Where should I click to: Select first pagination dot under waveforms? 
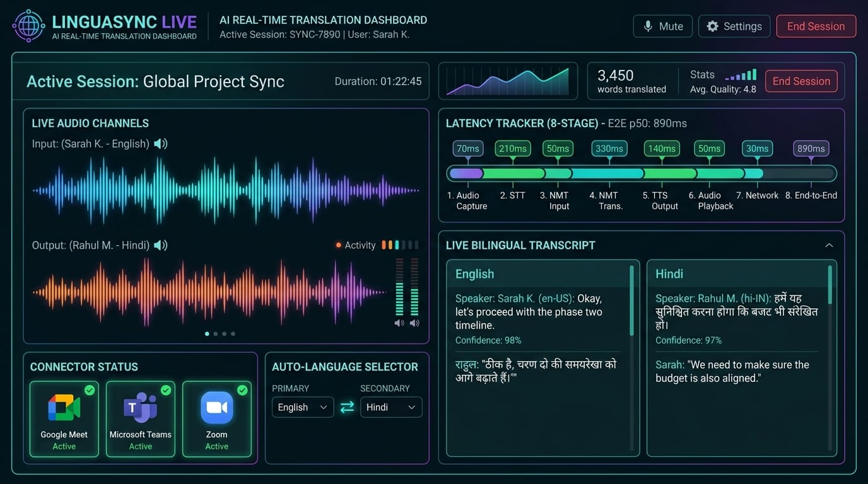click(x=207, y=334)
